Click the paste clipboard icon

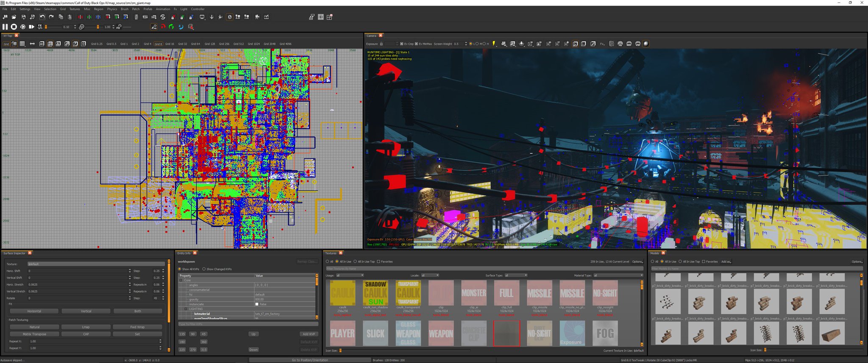point(70,17)
